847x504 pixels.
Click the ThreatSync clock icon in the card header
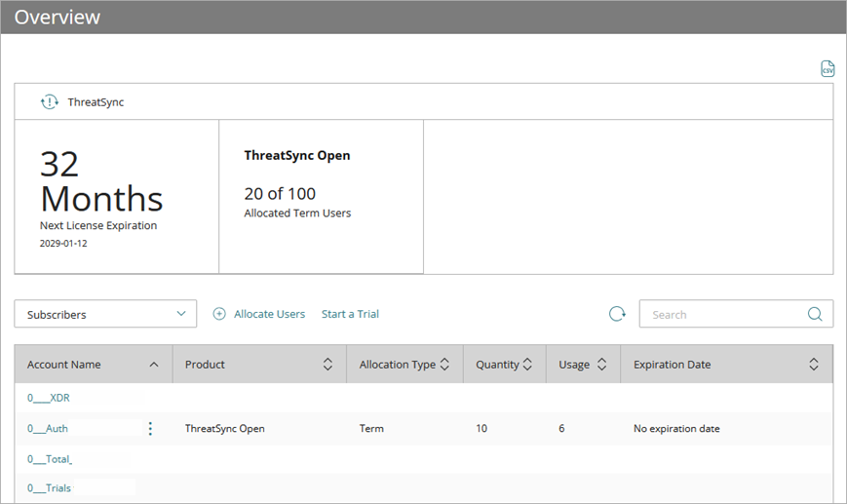point(50,101)
